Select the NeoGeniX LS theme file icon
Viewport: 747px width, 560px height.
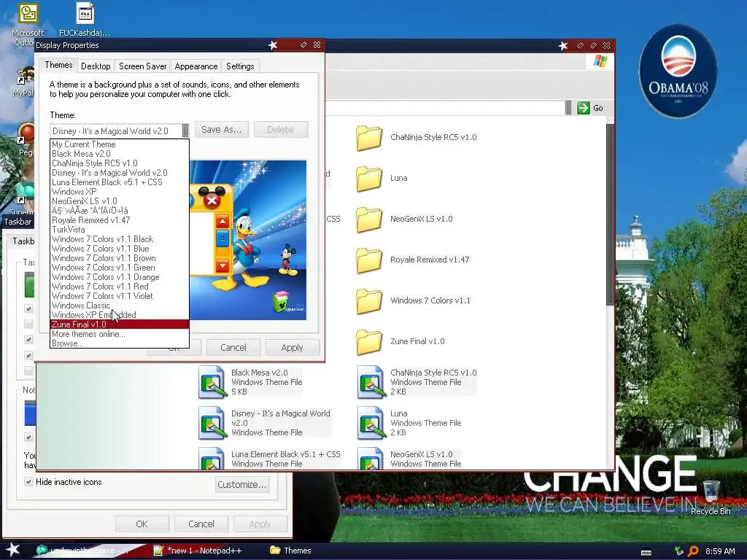pyautogui.click(x=371, y=459)
